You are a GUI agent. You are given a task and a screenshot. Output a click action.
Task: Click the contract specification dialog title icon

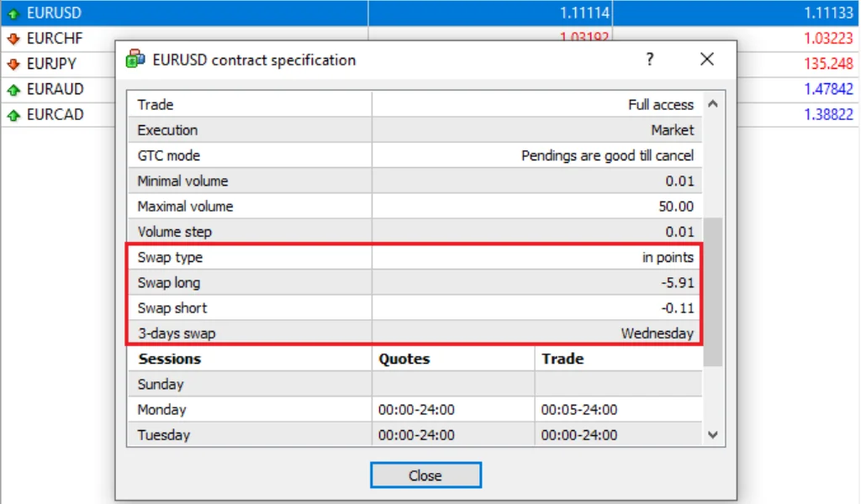point(135,60)
